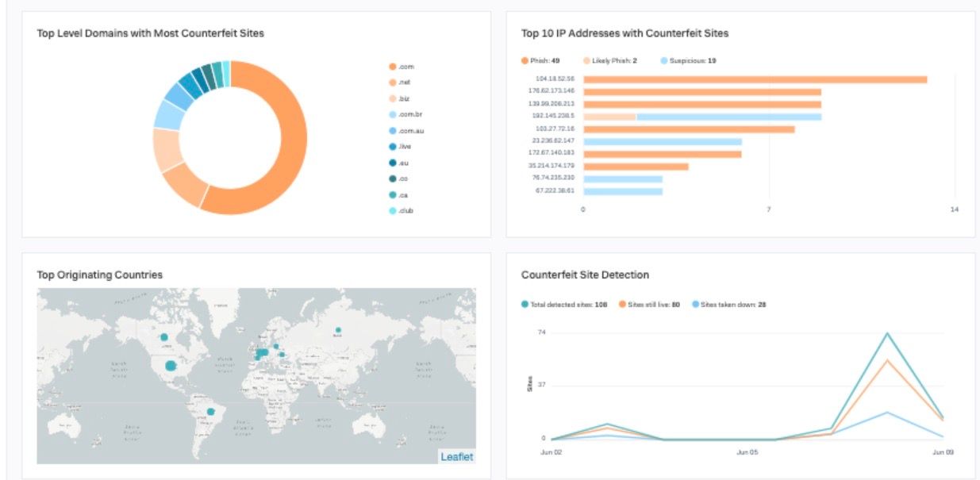Click the .club legend color dot

[x=392, y=211]
